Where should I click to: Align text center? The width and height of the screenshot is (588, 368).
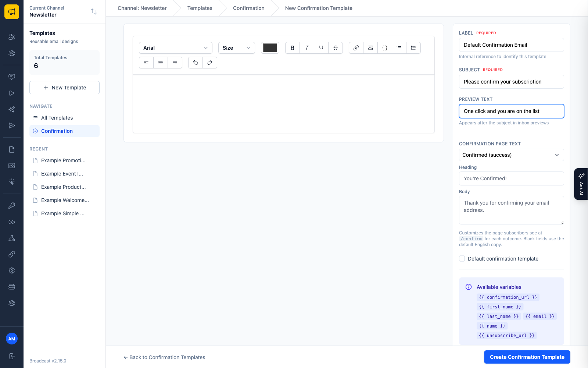pyautogui.click(x=161, y=63)
